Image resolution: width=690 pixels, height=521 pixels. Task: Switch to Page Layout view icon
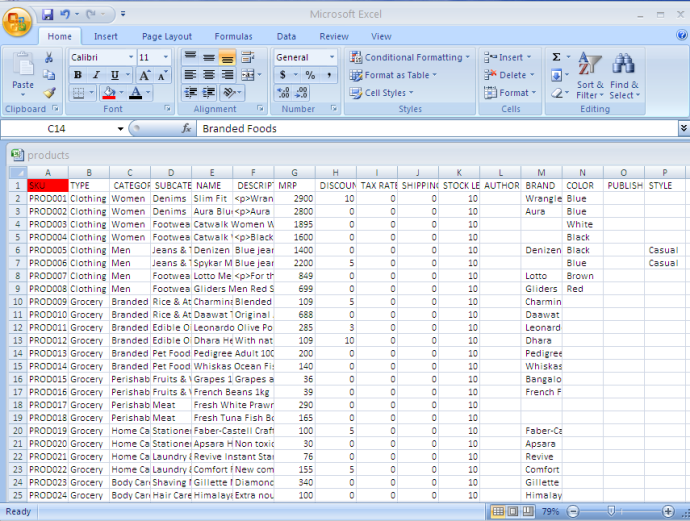[x=513, y=511]
